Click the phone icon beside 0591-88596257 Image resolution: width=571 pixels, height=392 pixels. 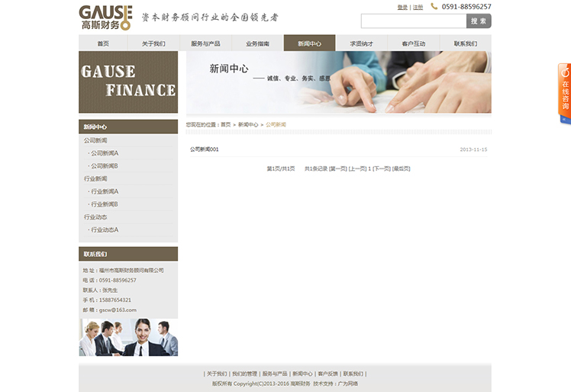pyautogui.click(x=434, y=6)
